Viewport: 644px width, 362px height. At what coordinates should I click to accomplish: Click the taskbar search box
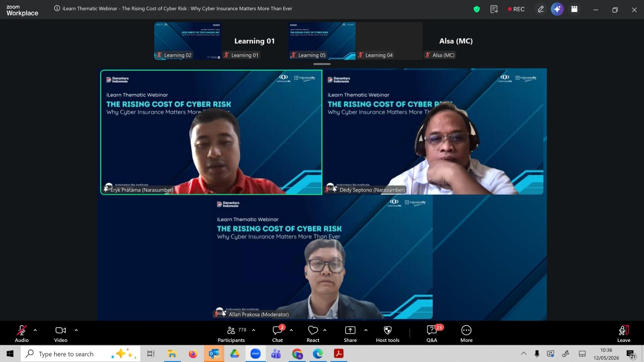pos(80,354)
